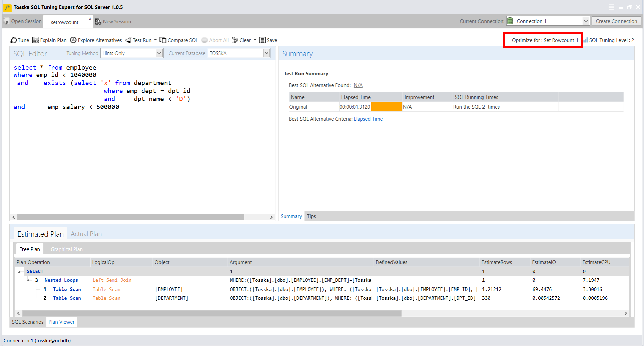Click Elapsed Time criteria link
This screenshot has height=346, width=644.
pos(368,119)
